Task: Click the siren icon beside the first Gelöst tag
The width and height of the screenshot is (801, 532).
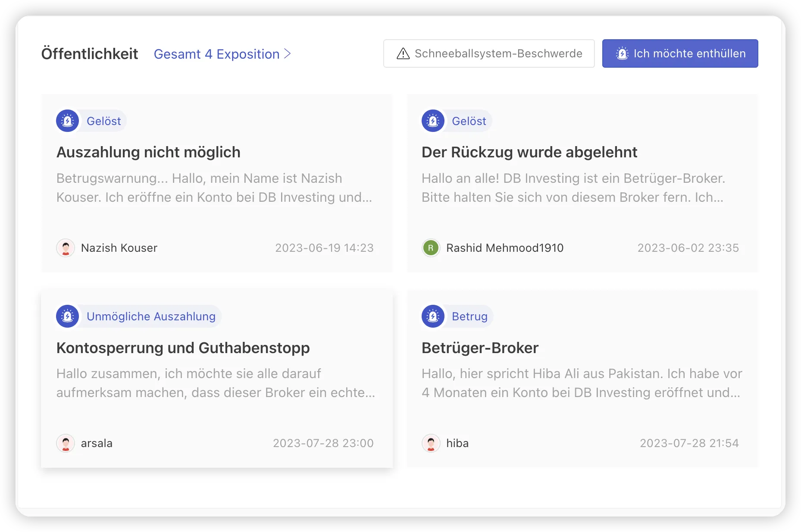Action: click(x=68, y=121)
